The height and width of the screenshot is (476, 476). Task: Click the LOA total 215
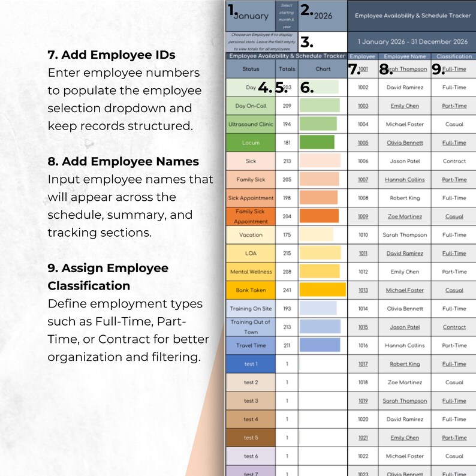click(x=287, y=253)
